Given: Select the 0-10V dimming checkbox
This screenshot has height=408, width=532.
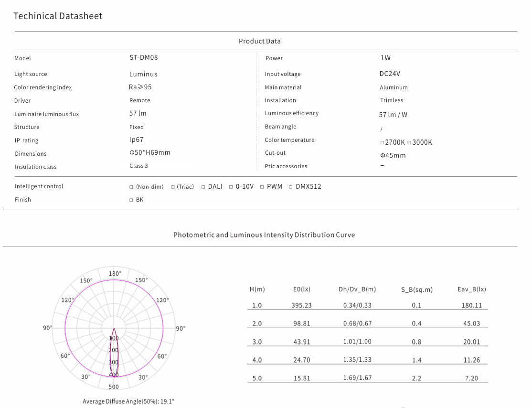Looking at the screenshot, I should [231, 187].
